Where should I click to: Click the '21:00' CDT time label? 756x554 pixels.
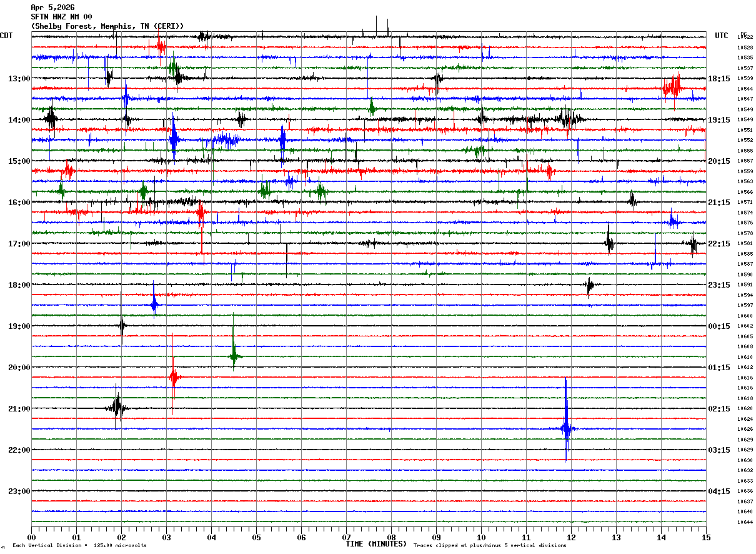[19, 409]
